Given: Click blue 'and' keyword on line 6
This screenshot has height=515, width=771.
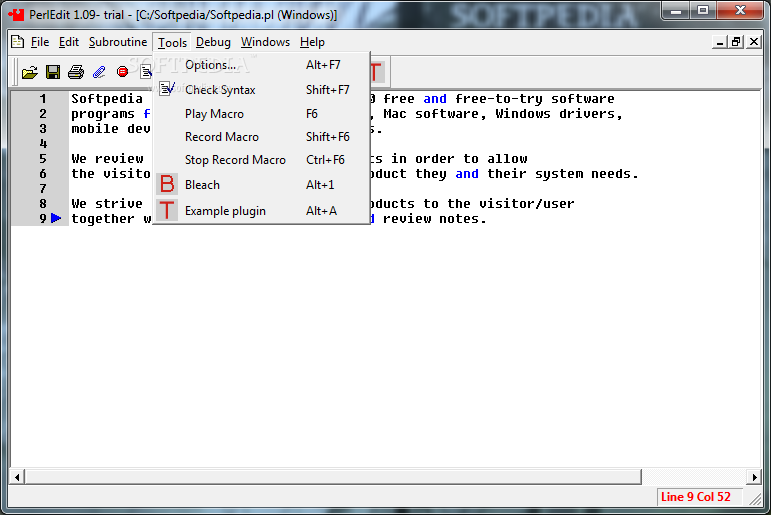Looking at the screenshot, I should point(467,174).
